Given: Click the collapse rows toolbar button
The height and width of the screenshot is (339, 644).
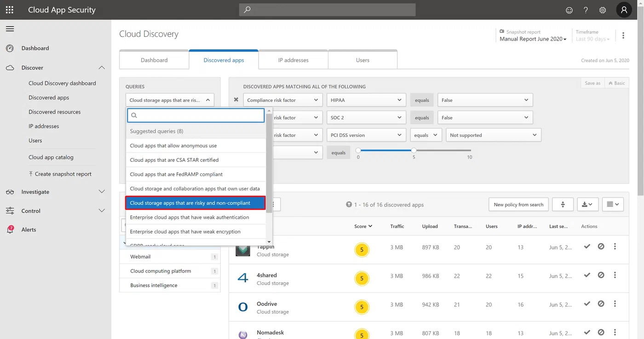Looking at the screenshot, I should tap(563, 205).
